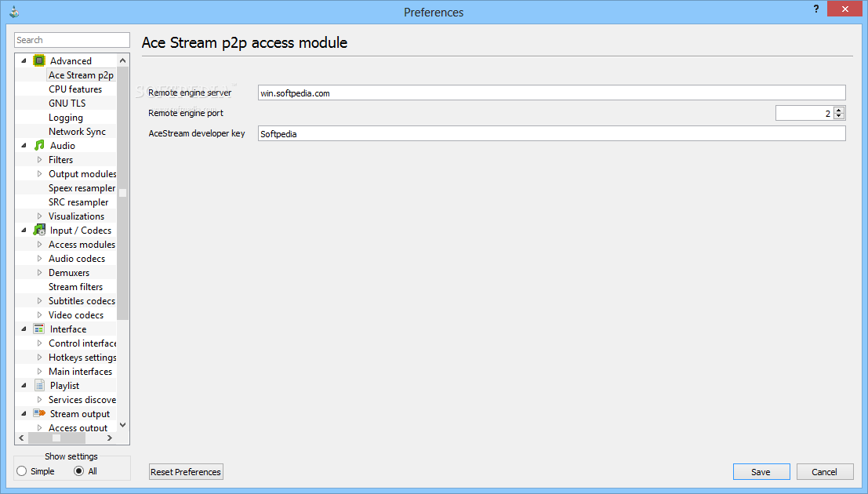Select the Stream output label
The width and height of the screenshot is (868, 494).
tap(80, 414)
